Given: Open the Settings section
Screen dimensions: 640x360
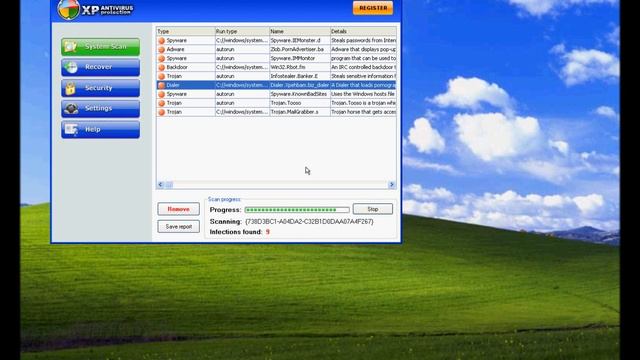Looking at the screenshot, I should pyautogui.click(x=100, y=109).
